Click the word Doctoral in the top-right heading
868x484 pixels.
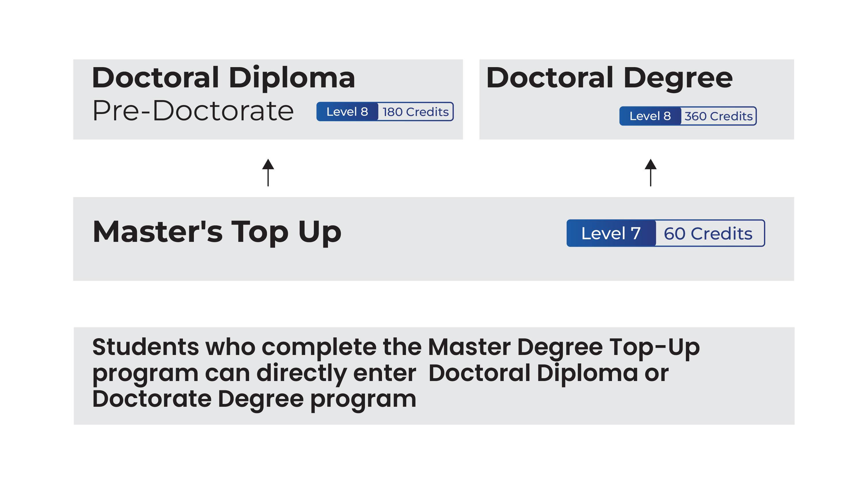[x=550, y=78]
